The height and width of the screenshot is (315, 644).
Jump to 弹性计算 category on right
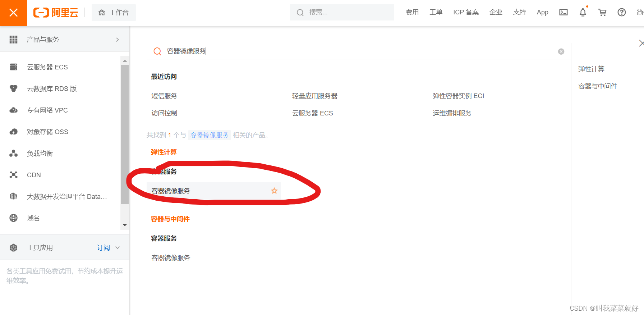click(591, 69)
